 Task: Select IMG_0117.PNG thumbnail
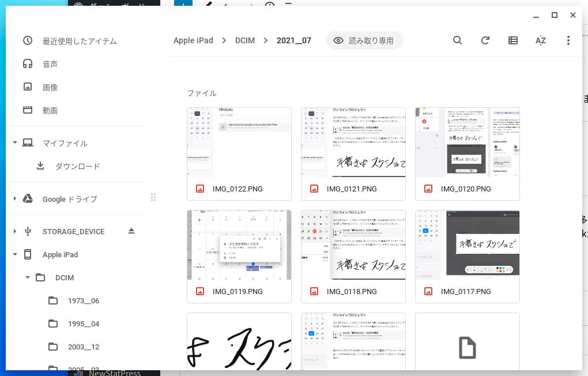(468, 245)
